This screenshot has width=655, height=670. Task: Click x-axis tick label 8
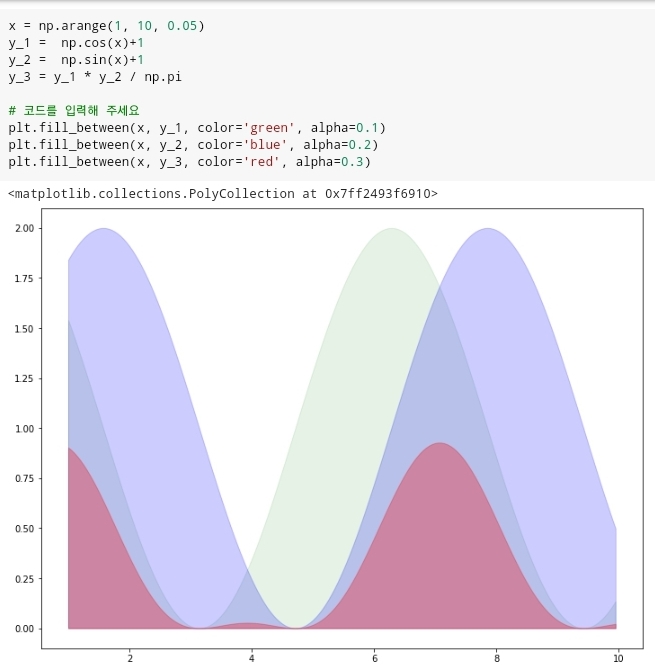click(x=497, y=658)
